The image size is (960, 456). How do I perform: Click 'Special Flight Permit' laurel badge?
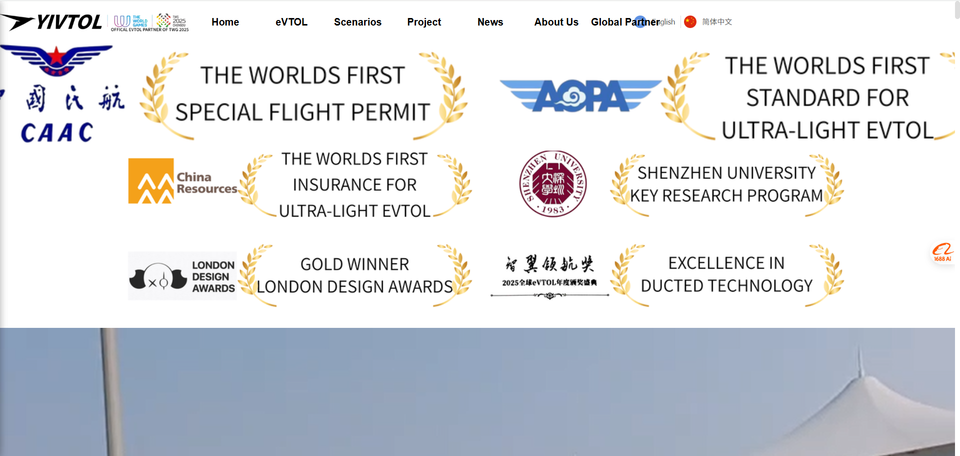pos(302,95)
